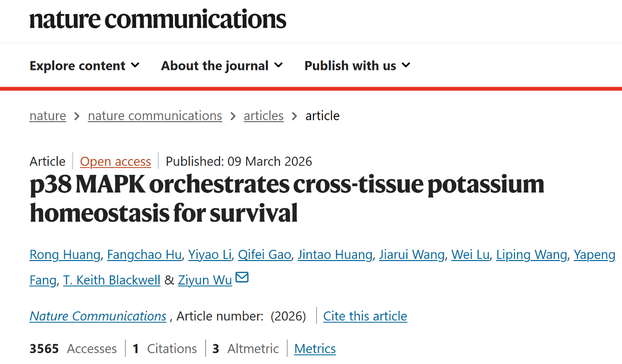622x364 pixels.
Task: Click the Open access link
Action: [x=115, y=162]
